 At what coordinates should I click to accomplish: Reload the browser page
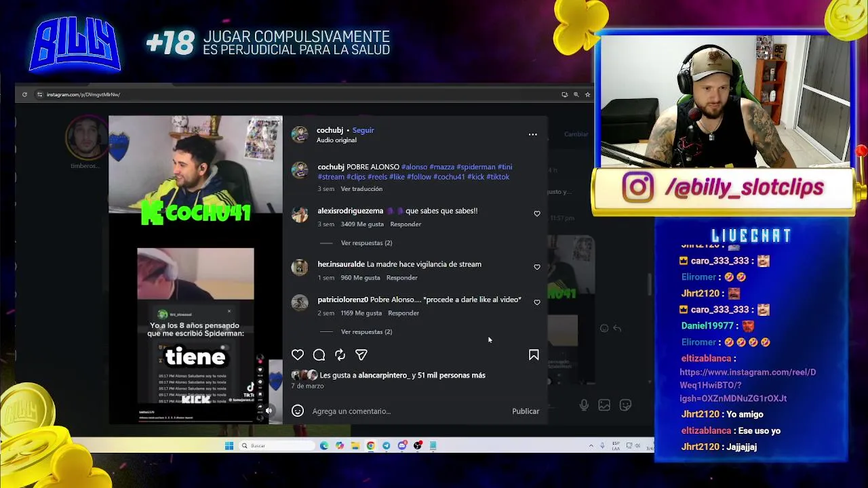point(24,94)
